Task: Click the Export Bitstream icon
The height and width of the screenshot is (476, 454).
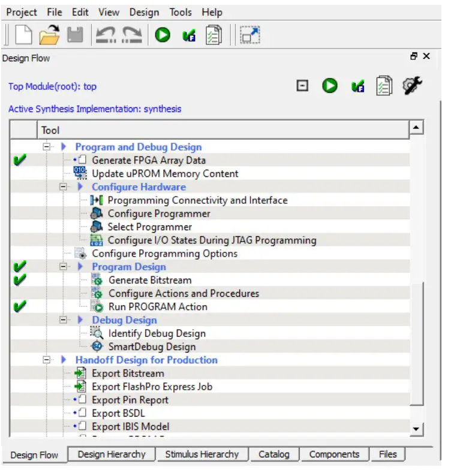Action: [x=80, y=373]
